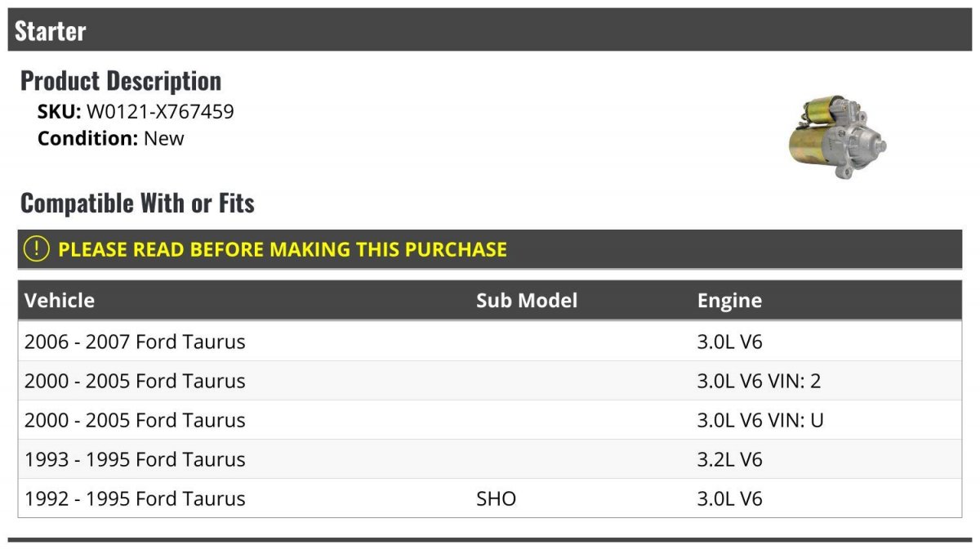The height and width of the screenshot is (550, 980).
Task: Click the Product Description heading
Action: click(121, 80)
